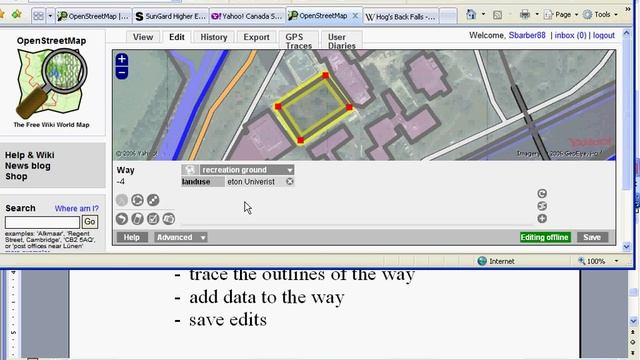Click the OpenStreetMap magnifier logo

51,83
